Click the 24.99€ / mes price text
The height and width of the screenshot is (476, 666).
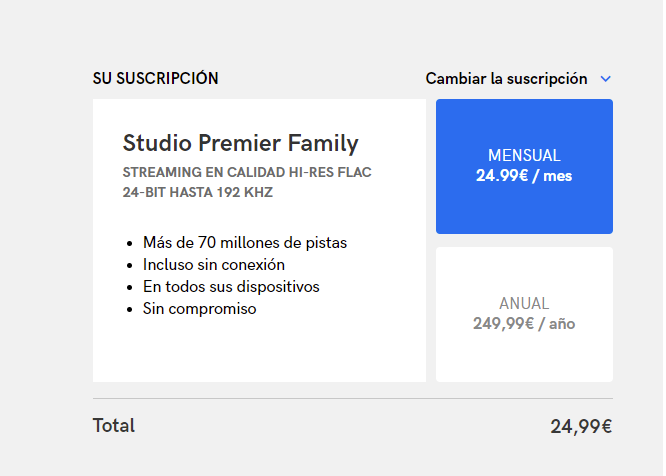click(524, 176)
